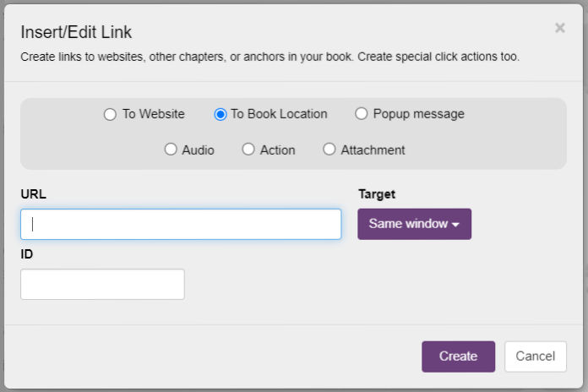Cancel the Insert/Edit Link dialog
The height and width of the screenshot is (392, 588).
(x=535, y=357)
